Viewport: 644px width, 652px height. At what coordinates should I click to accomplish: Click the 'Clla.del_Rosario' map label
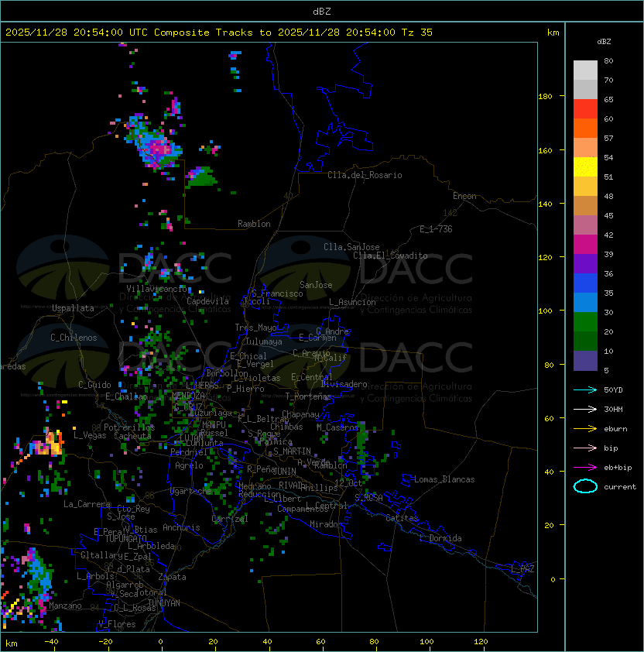[365, 175]
